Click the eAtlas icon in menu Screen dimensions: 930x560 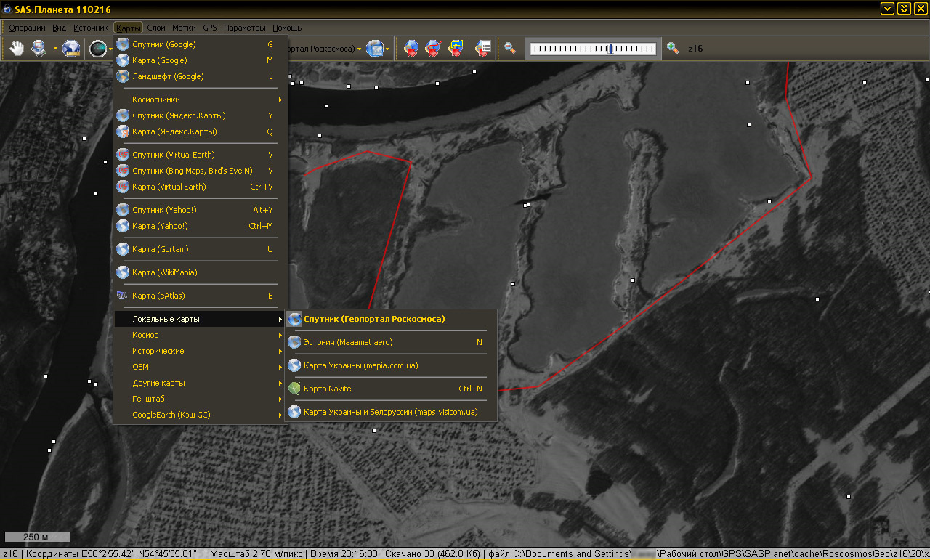(x=123, y=296)
